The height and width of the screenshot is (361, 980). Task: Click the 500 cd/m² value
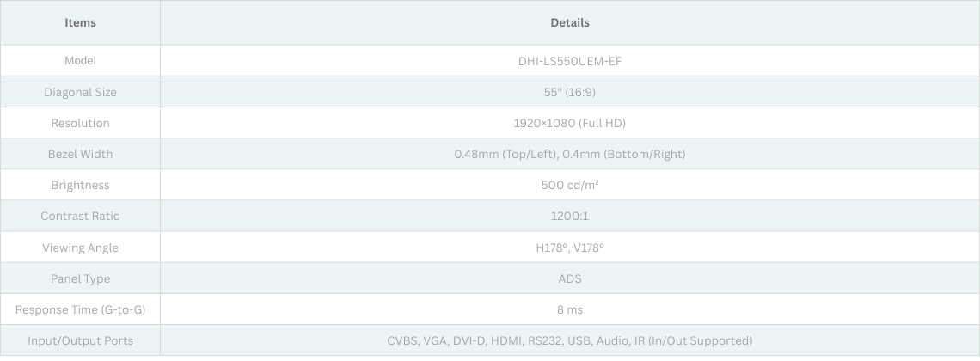(569, 185)
